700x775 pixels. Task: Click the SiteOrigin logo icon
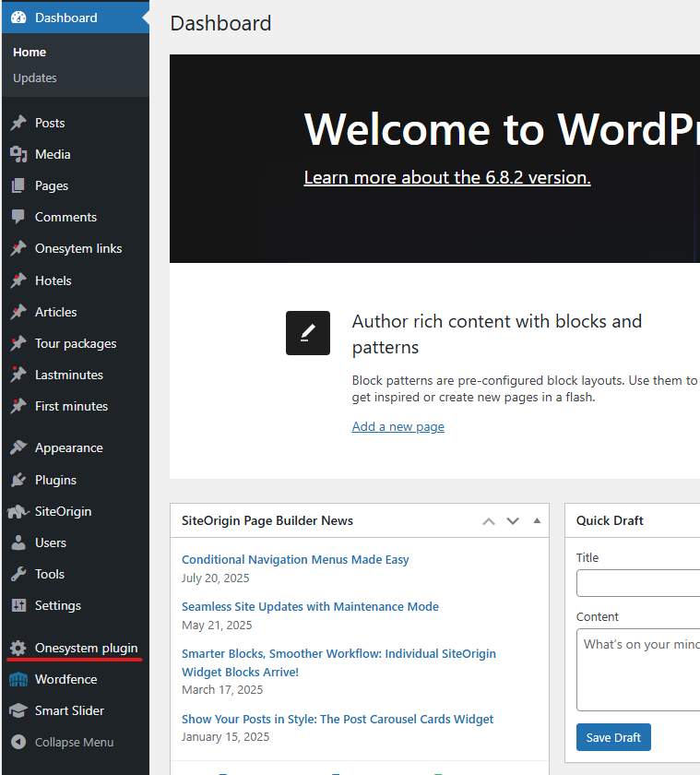(x=18, y=511)
